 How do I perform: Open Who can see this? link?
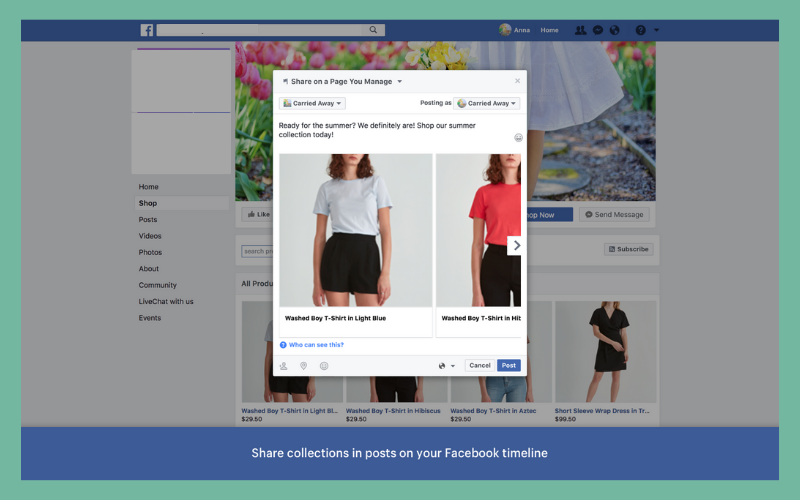pyautogui.click(x=316, y=345)
